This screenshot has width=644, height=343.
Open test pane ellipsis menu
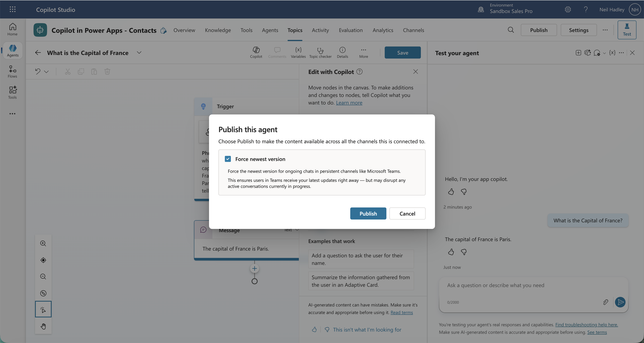(622, 53)
